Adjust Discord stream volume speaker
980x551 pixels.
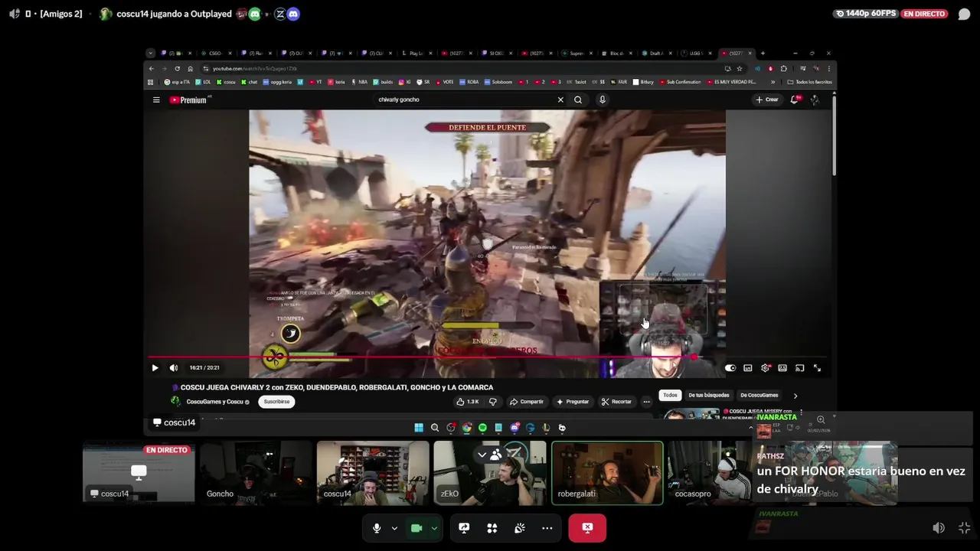(x=939, y=528)
